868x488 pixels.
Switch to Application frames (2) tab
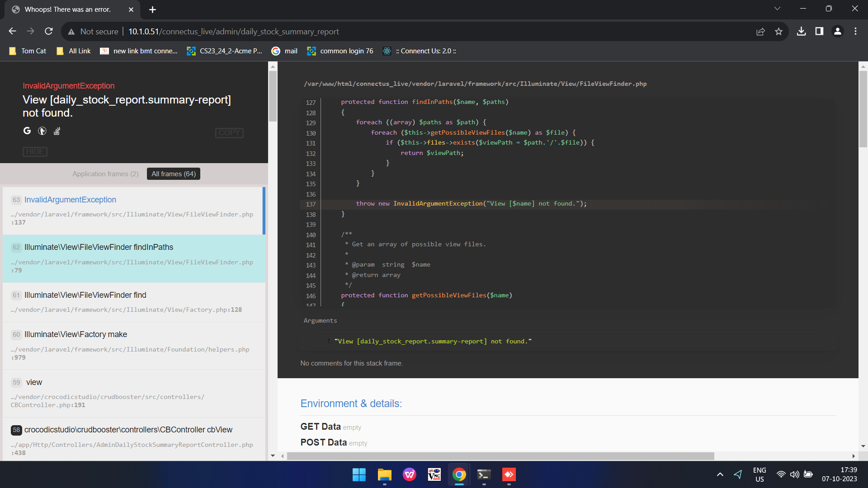point(105,174)
